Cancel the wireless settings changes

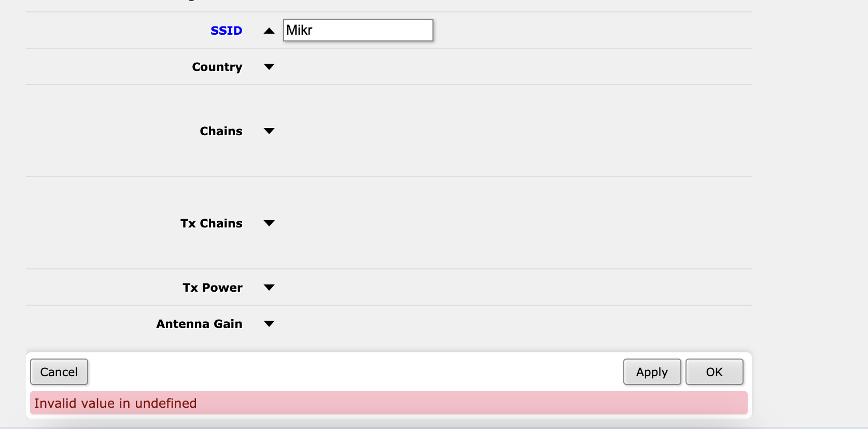(x=59, y=372)
